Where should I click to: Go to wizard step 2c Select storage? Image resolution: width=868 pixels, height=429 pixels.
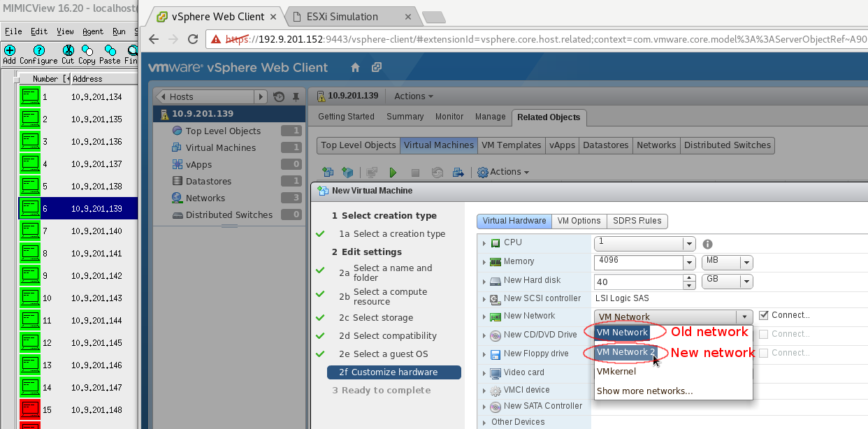click(x=376, y=318)
